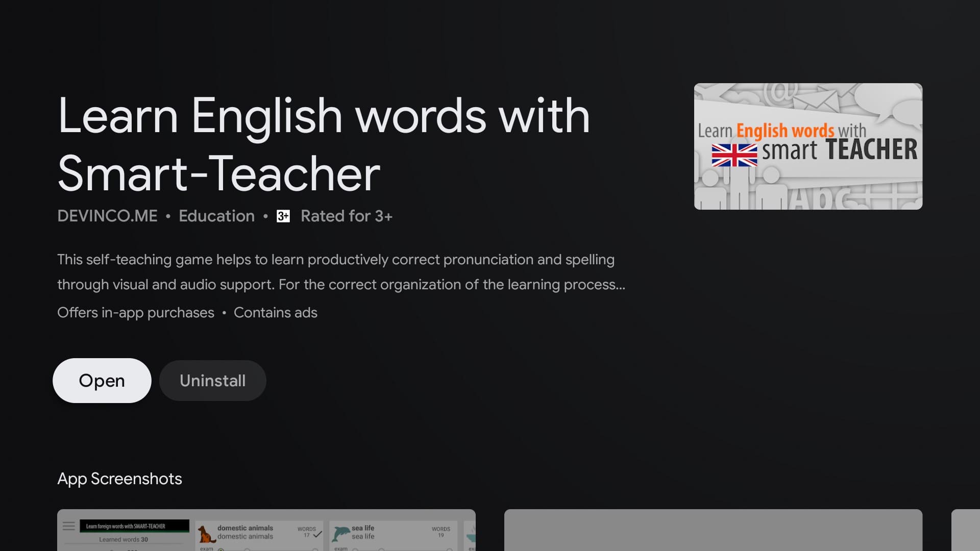Click the British flag in app banner
The height and width of the screenshot is (551, 980).
click(734, 155)
